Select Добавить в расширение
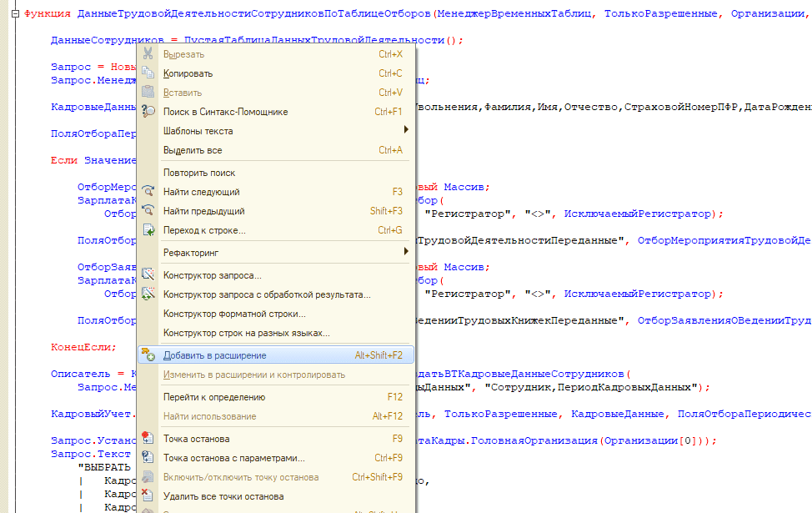The image size is (812, 513). pyautogui.click(x=276, y=355)
